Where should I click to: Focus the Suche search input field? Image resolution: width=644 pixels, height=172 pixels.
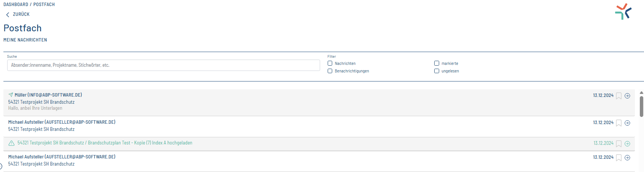pos(163,65)
